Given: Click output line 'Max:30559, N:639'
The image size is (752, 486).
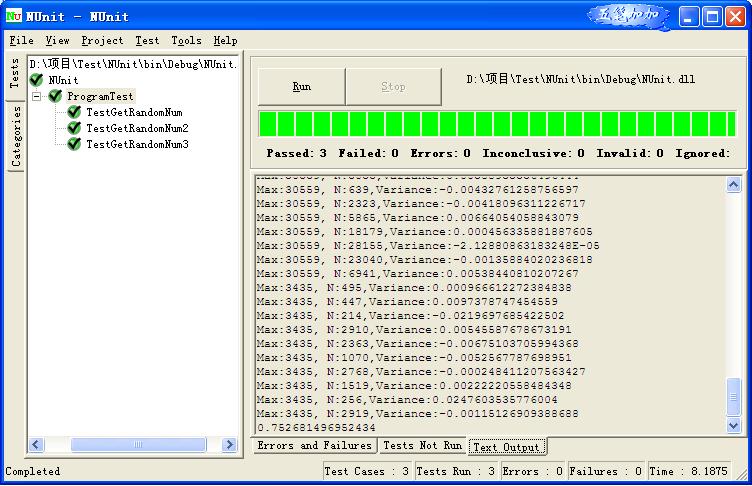Looking at the screenshot, I should tap(417, 190).
